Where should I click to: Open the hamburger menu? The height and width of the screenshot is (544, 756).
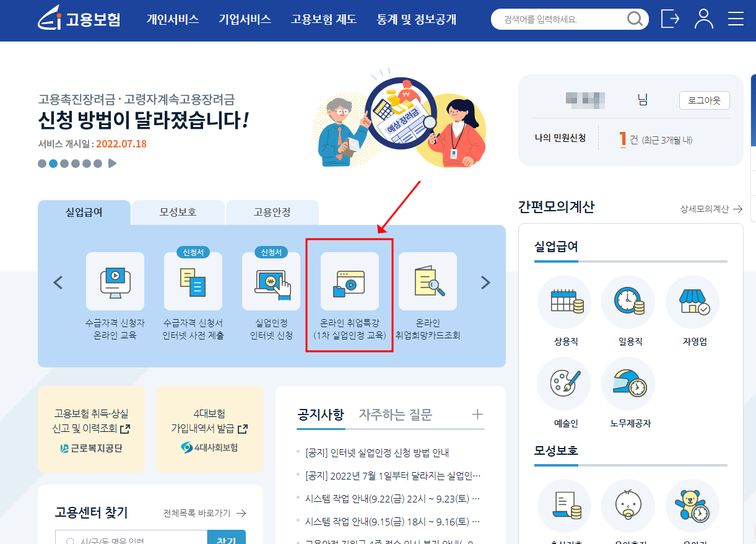736,19
